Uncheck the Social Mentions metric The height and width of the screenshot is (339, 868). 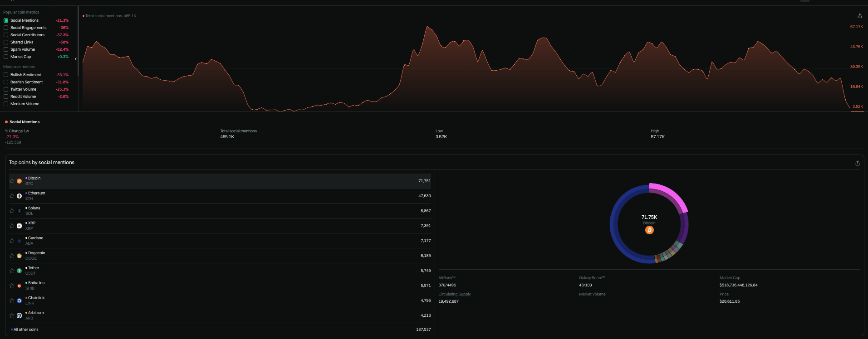6,20
